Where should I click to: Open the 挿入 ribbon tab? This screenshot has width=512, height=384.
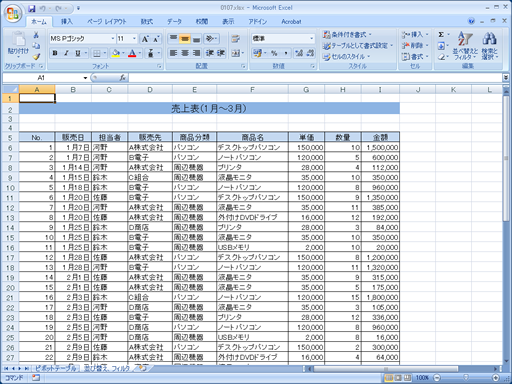(x=67, y=22)
